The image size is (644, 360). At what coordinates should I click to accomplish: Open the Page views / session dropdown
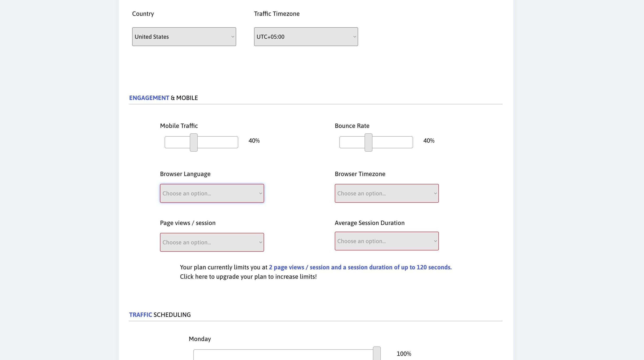point(212,242)
